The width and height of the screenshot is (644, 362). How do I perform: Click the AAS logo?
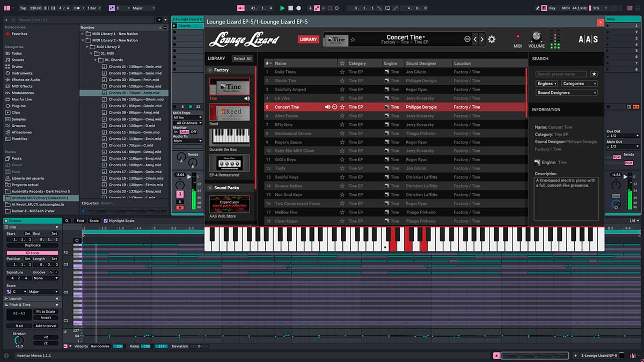588,39
